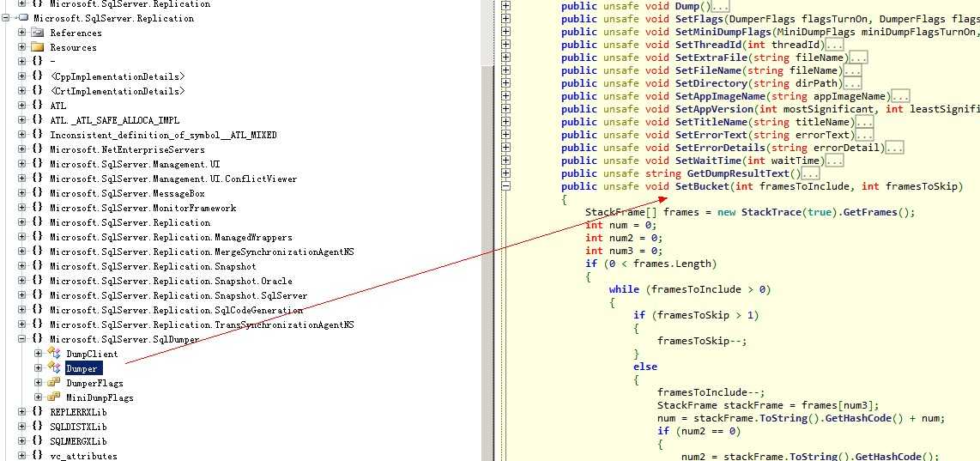Image resolution: width=980 pixels, height=461 pixels.
Task: Select the <CppImplementationDetails> tree item
Action: (118, 76)
